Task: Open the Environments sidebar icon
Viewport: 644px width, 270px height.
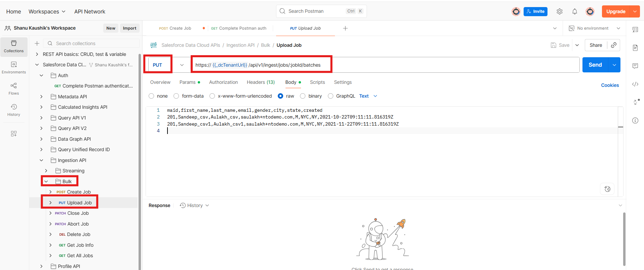Action: pyautogui.click(x=14, y=68)
